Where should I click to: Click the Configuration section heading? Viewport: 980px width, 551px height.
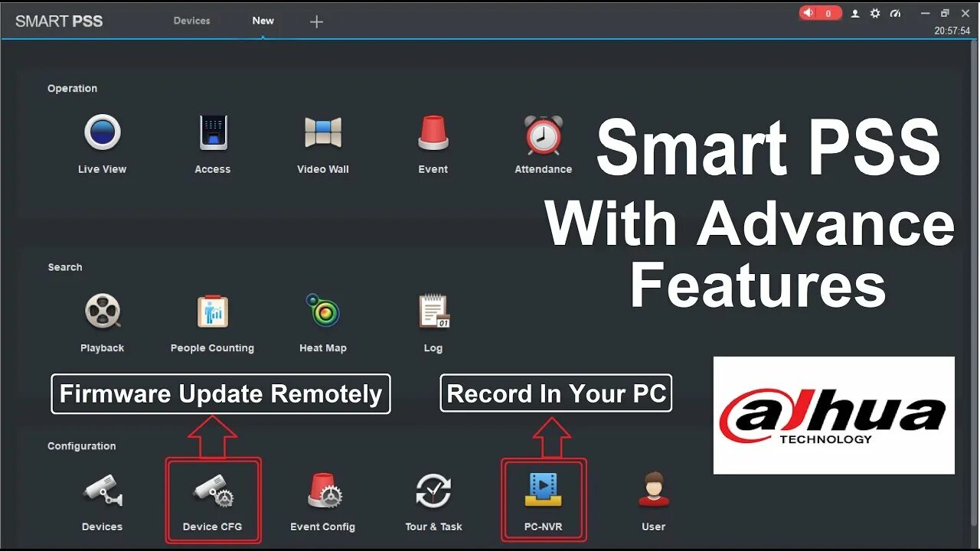[x=81, y=445]
